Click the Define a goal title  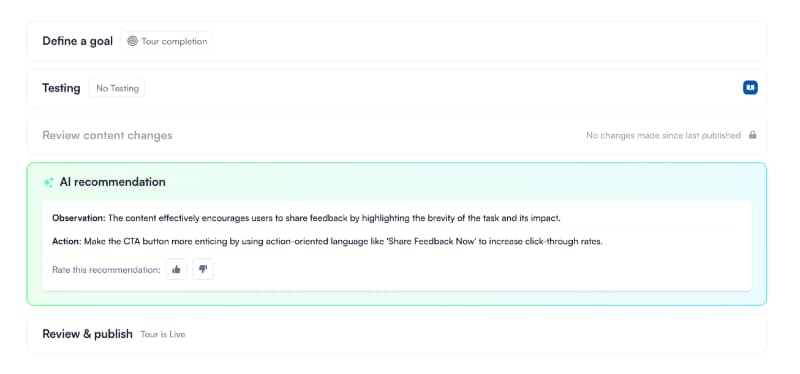pos(78,41)
